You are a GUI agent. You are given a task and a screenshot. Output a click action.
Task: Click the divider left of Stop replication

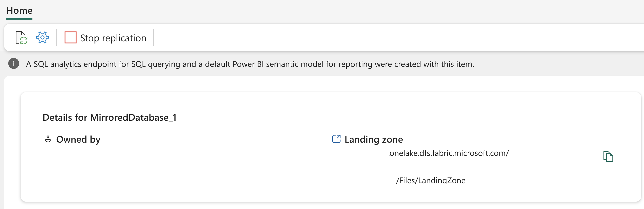(x=57, y=38)
